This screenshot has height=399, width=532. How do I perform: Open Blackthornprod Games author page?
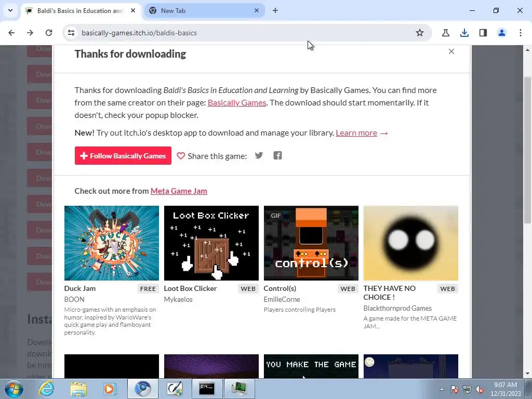[x=397, y=309]
